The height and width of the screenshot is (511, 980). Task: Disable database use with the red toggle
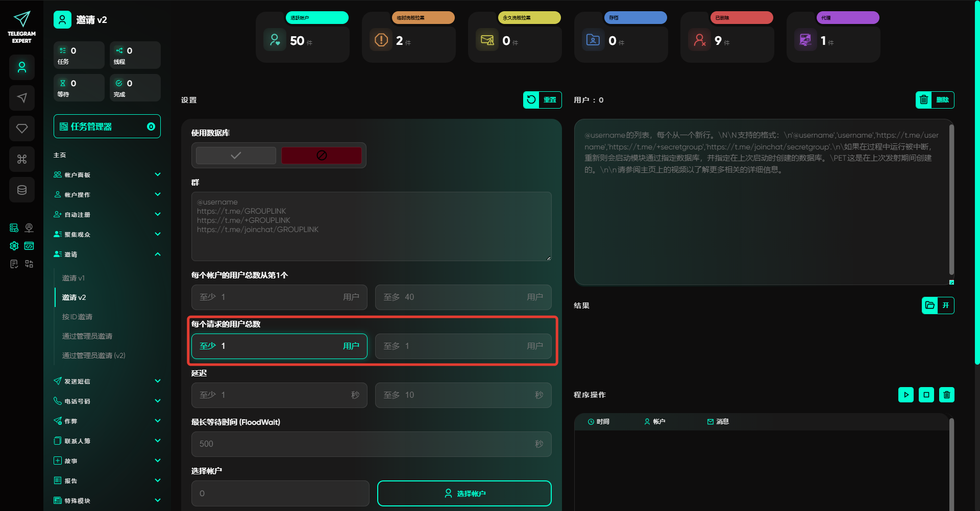[x=322, y=156]
